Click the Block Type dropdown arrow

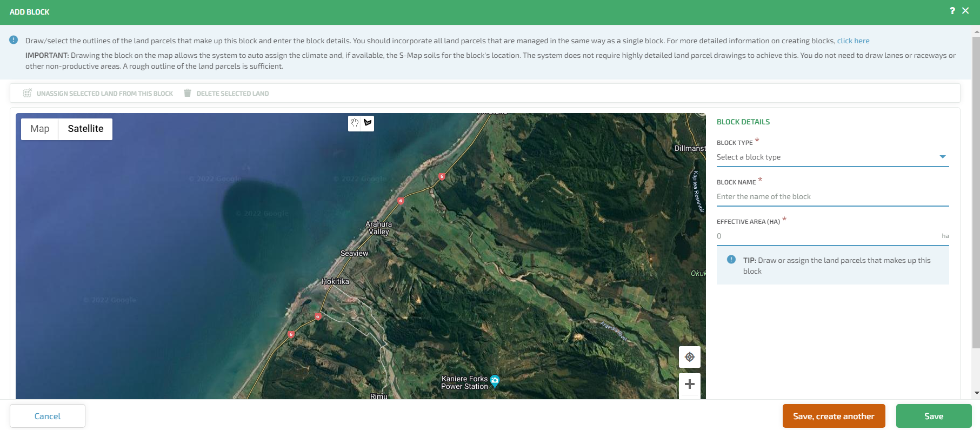pos(943,157)
